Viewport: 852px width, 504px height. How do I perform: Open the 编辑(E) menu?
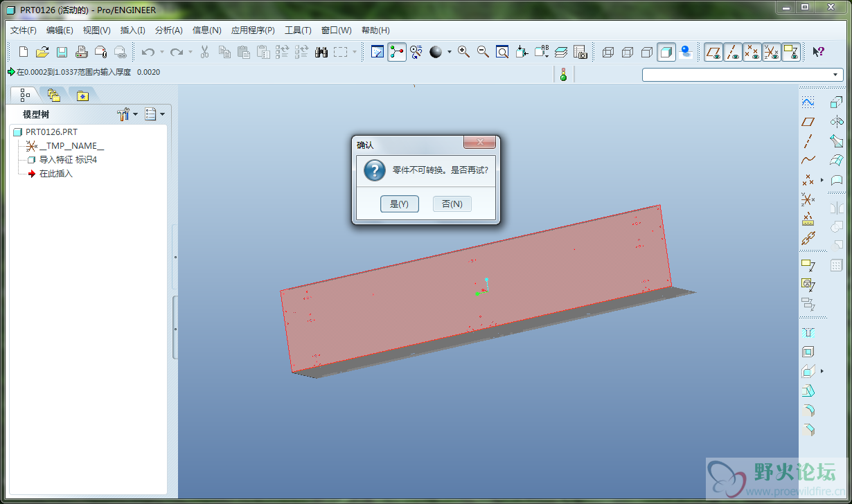tap(60, 30)
